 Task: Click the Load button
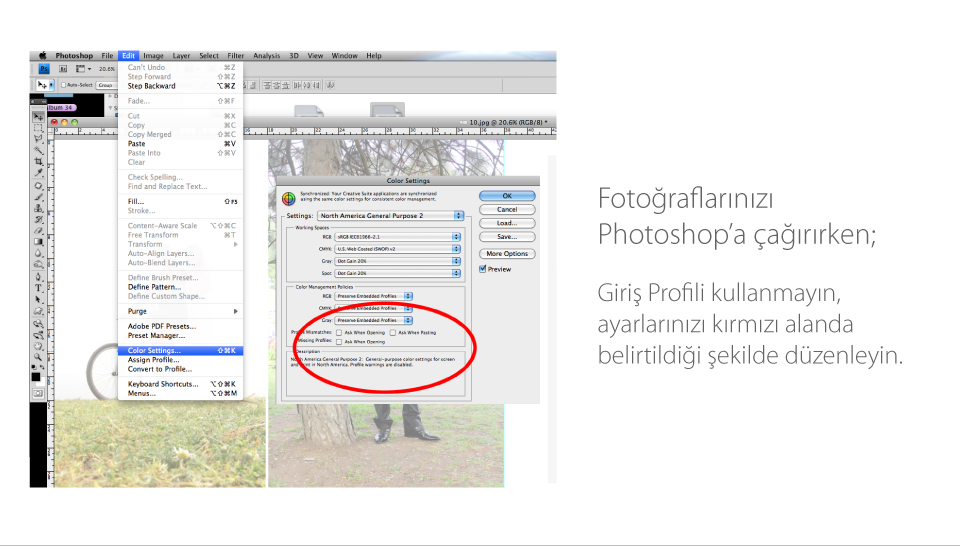[507, 223]
